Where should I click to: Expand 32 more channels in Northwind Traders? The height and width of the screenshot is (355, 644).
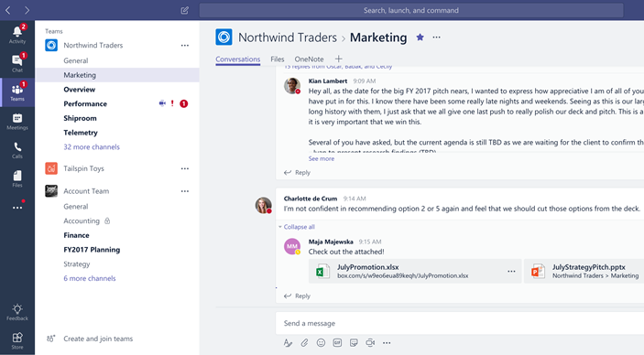pyautogui.click(x=92, y=147)
